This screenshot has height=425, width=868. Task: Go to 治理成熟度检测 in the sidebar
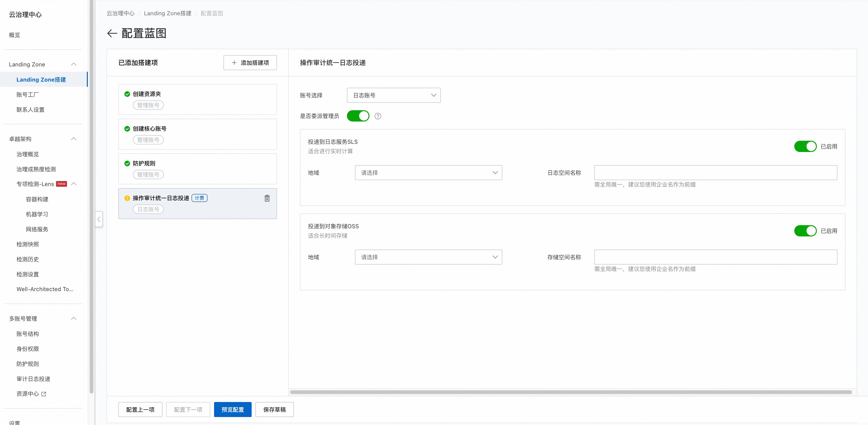[36, 169]
